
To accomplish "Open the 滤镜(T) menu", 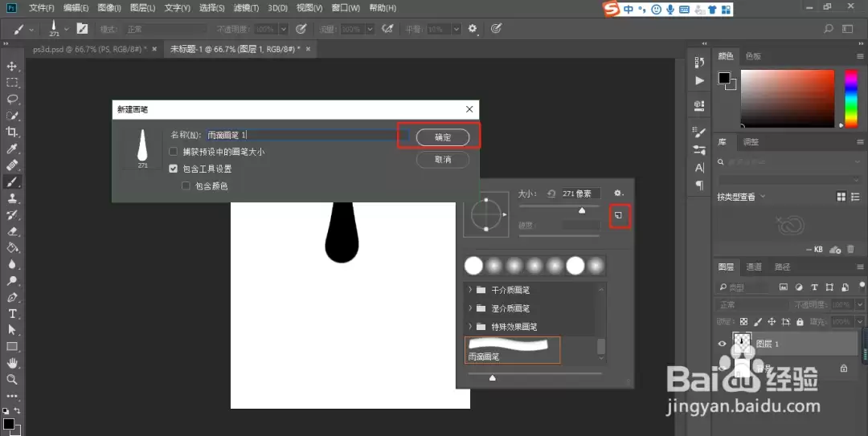I will 246,8.
